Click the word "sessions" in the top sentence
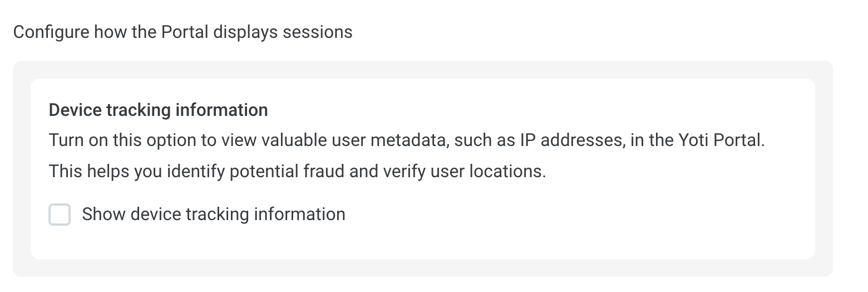 pos(317,32)
